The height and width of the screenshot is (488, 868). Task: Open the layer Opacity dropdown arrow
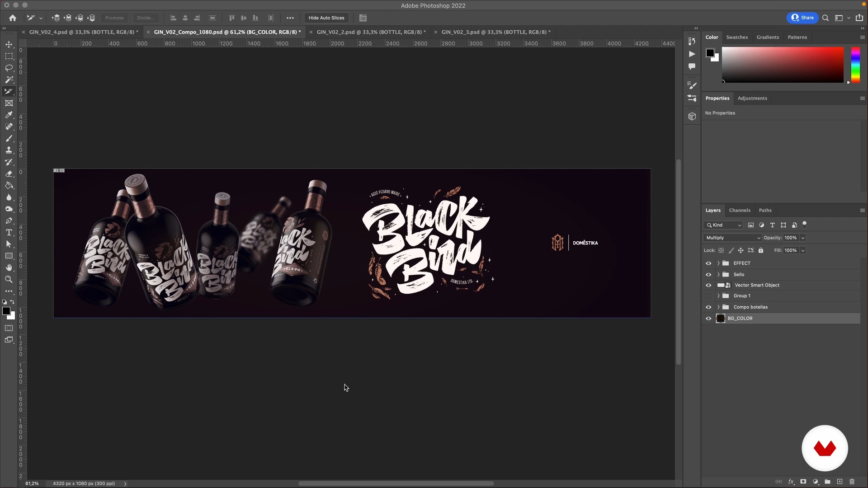click(803, 238)
